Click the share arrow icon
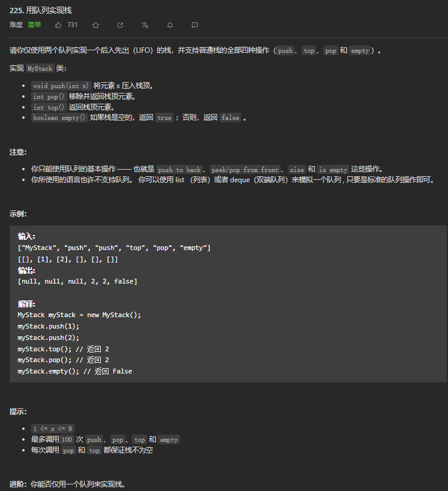This screenshot has width=448, height=491. (120, 25)
